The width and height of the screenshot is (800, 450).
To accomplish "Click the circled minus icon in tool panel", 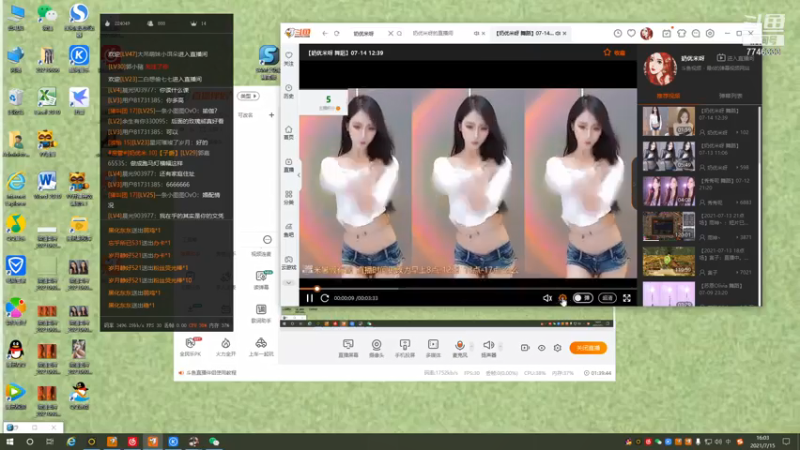I will [267, 239].
